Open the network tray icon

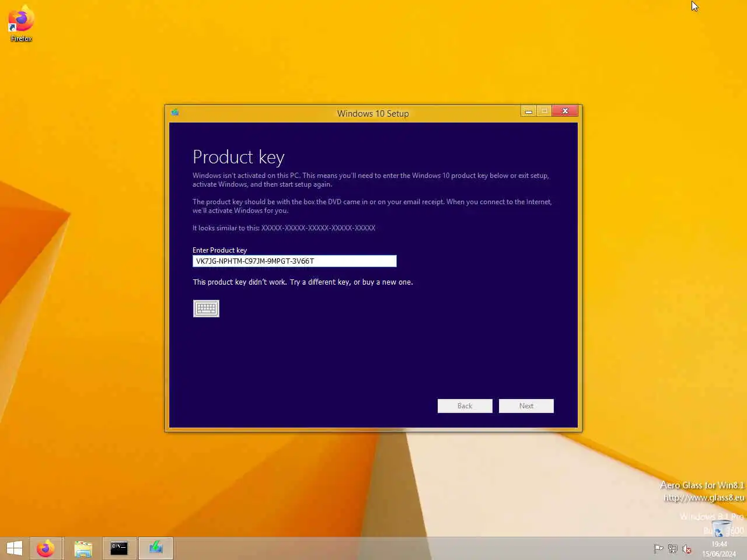(672, 549)
